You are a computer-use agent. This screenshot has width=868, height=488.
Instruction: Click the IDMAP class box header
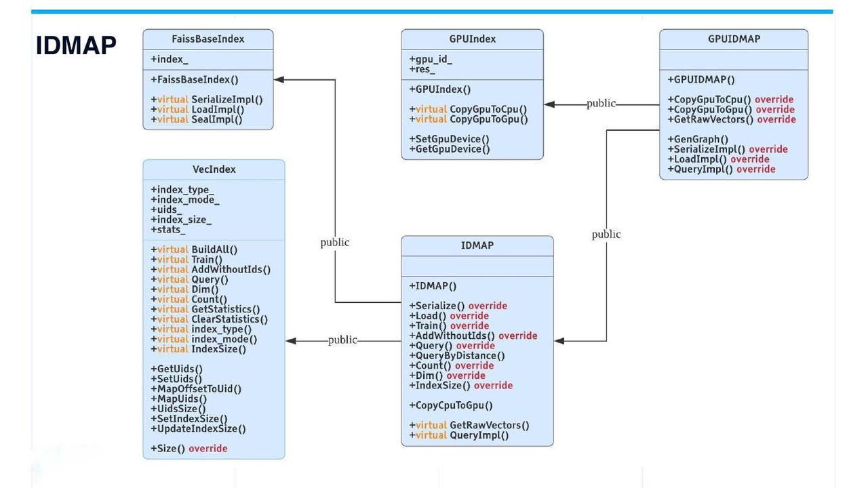(x=477, y=246)
